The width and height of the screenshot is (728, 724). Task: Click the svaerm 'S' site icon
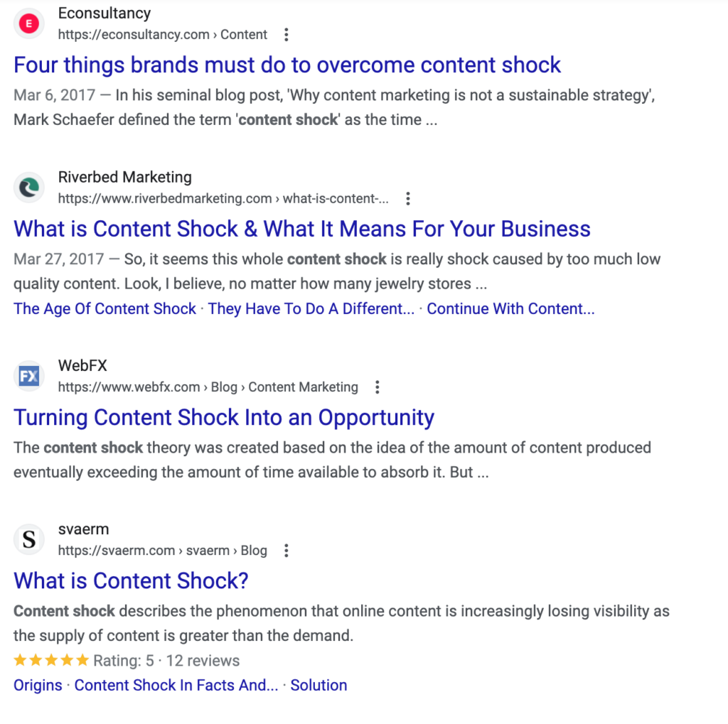[x=28, y=539]
